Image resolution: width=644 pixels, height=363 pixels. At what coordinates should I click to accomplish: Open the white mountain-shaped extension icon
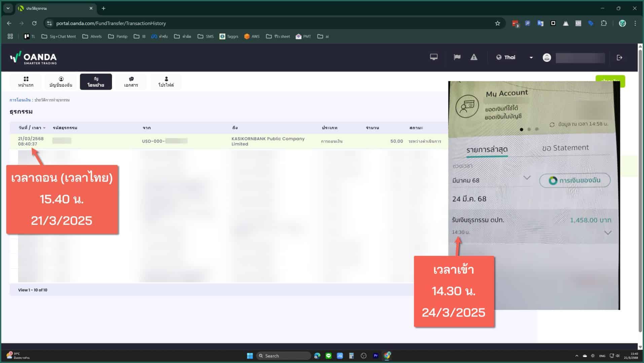566,23
